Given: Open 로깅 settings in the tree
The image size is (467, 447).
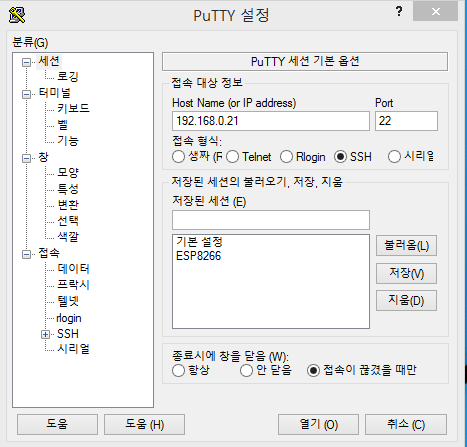Looking at the screenshot, I should point(68,77).
